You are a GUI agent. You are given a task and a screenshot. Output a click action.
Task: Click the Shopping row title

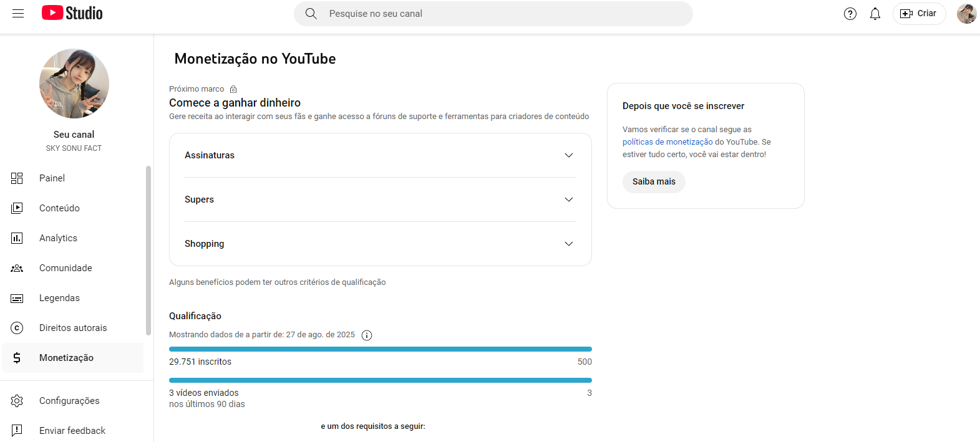point(204,244)
